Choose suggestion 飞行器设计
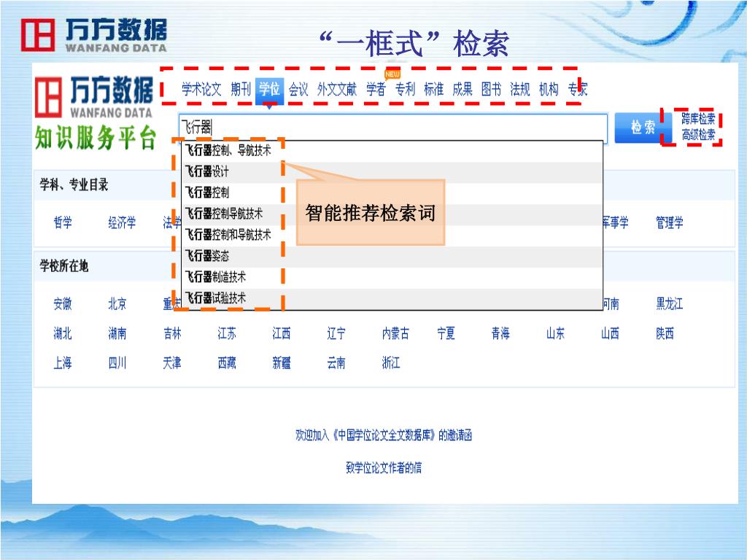Viewport: 747px width, 560px height. (x=392, y=171)
